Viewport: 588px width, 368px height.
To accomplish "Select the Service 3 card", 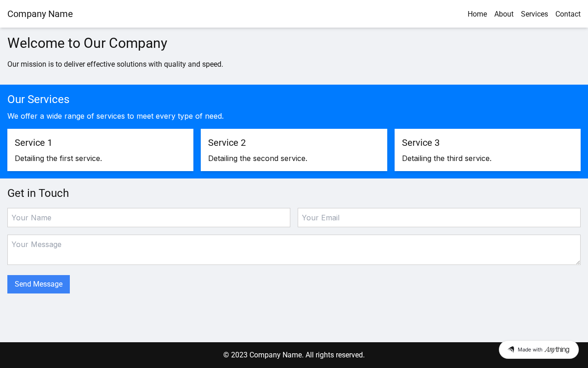I will coord(487,150).
